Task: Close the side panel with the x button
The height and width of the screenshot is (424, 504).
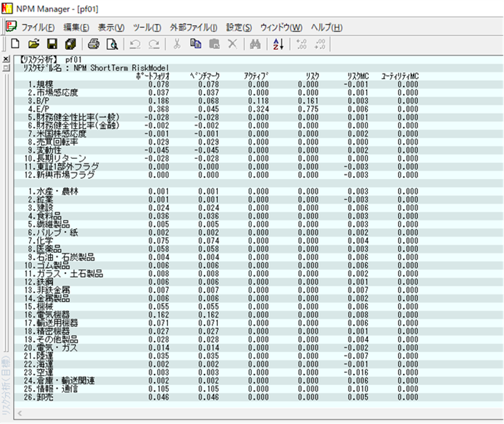Action: coord(6,59)
